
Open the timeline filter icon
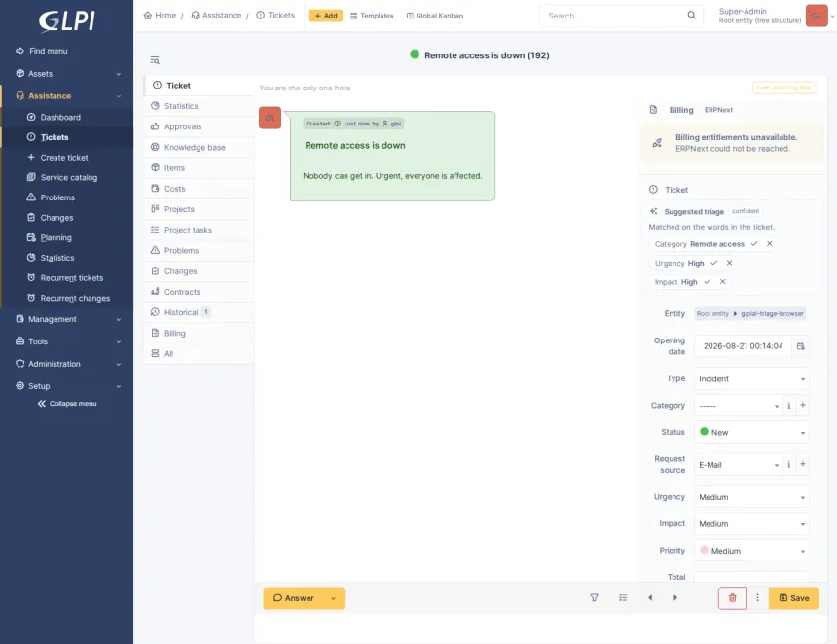pyautogui.click(x=594, y=598)
